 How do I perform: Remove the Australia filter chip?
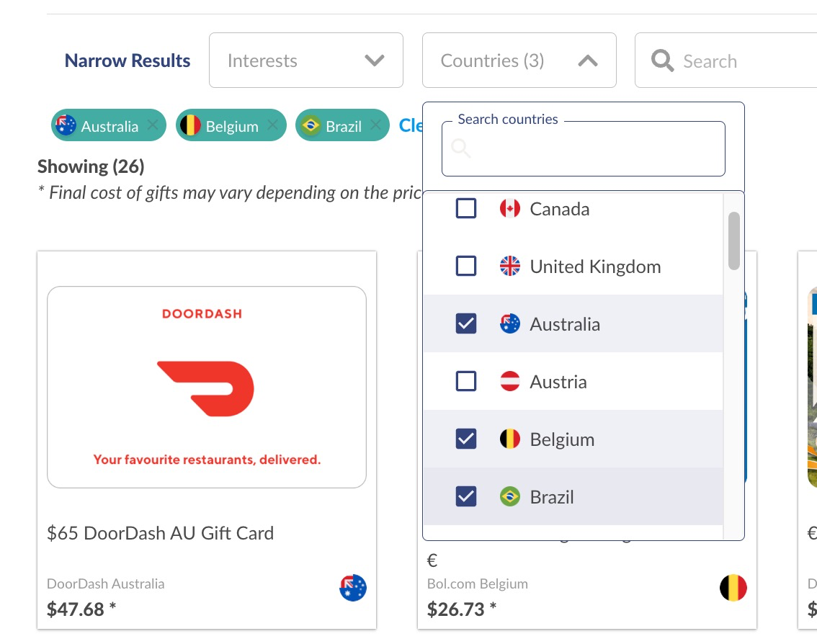point(152,125)
